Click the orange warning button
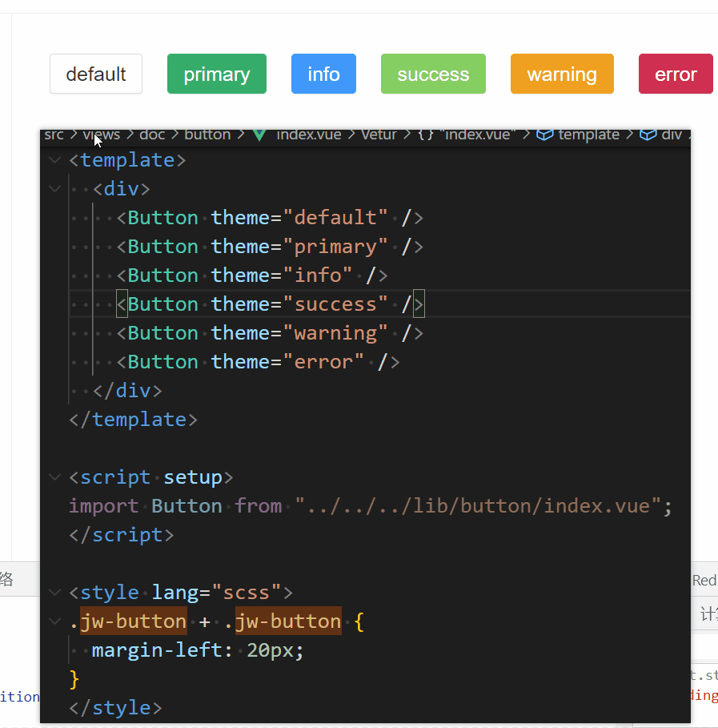Image resolution: width=718 pixels, height=728 pixels. [562, 74]
